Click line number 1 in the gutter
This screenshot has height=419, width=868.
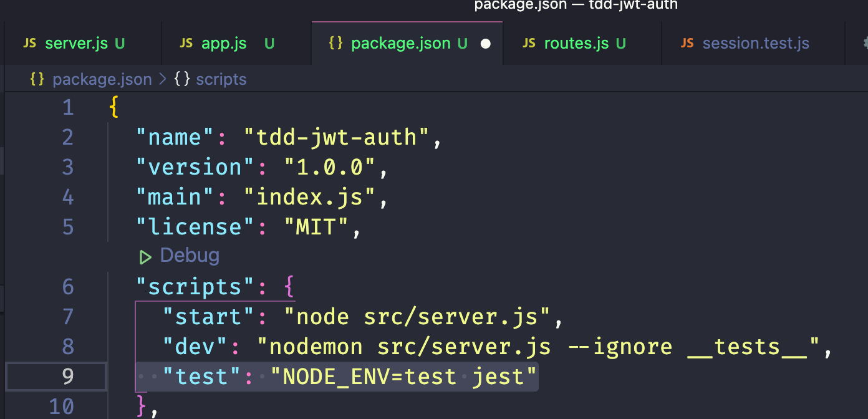coord(68,107)
